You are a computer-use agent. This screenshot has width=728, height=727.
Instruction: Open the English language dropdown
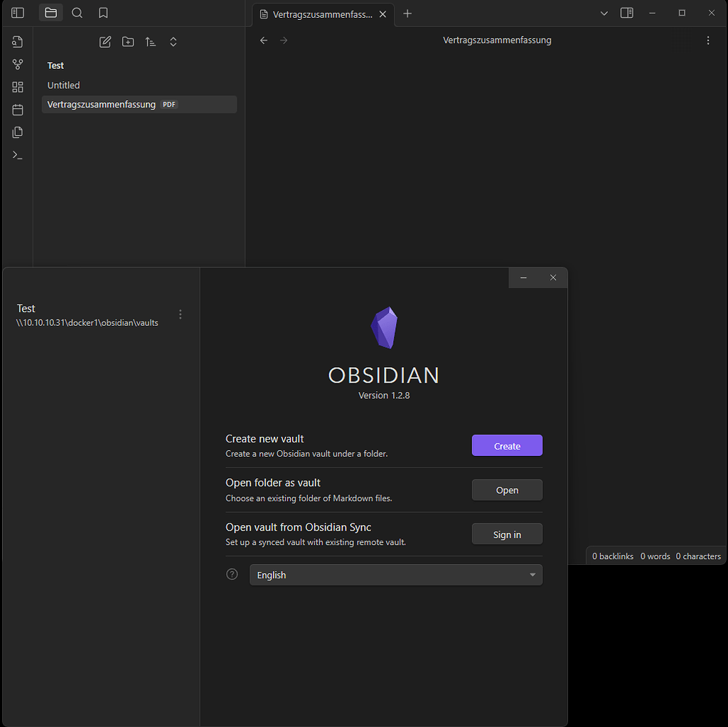[x=395, y=574]
